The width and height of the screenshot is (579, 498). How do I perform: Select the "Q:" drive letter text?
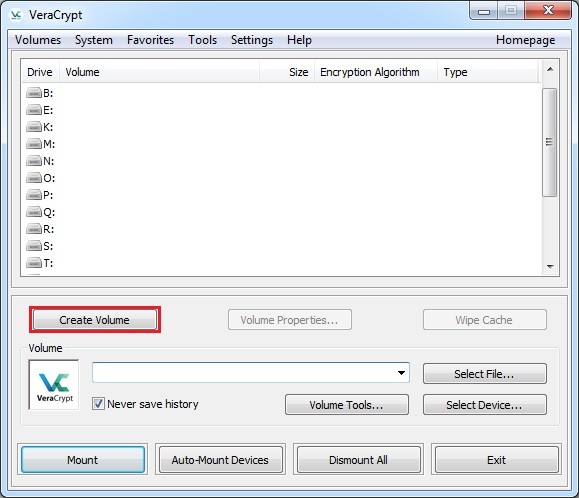49,212
